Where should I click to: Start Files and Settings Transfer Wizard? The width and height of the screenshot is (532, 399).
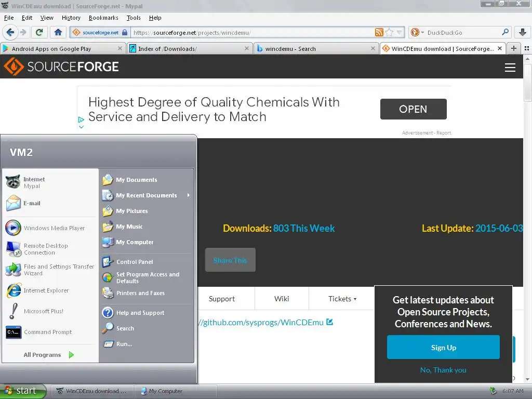coord(50,270)
